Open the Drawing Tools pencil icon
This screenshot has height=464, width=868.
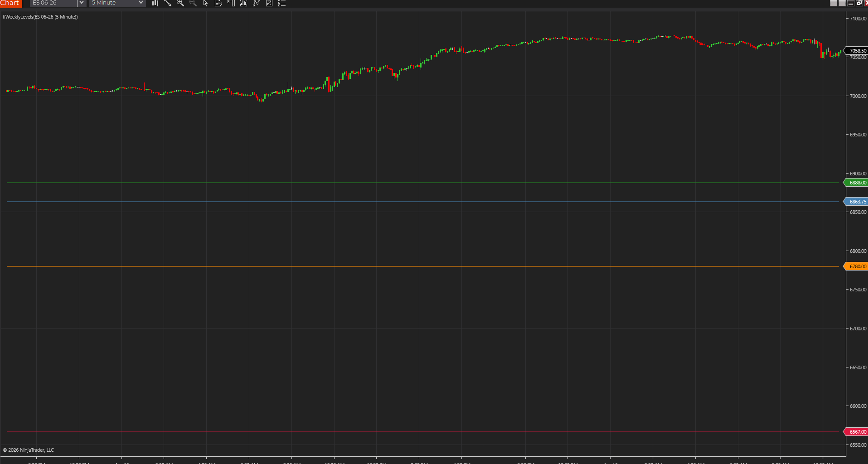tap(168, 4)
